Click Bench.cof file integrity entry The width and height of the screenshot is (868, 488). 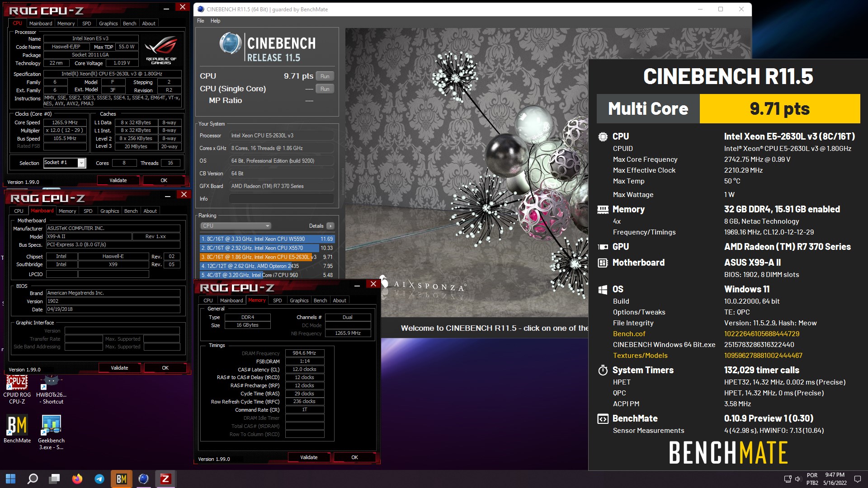pyautogui.click(x=629, y=334)
